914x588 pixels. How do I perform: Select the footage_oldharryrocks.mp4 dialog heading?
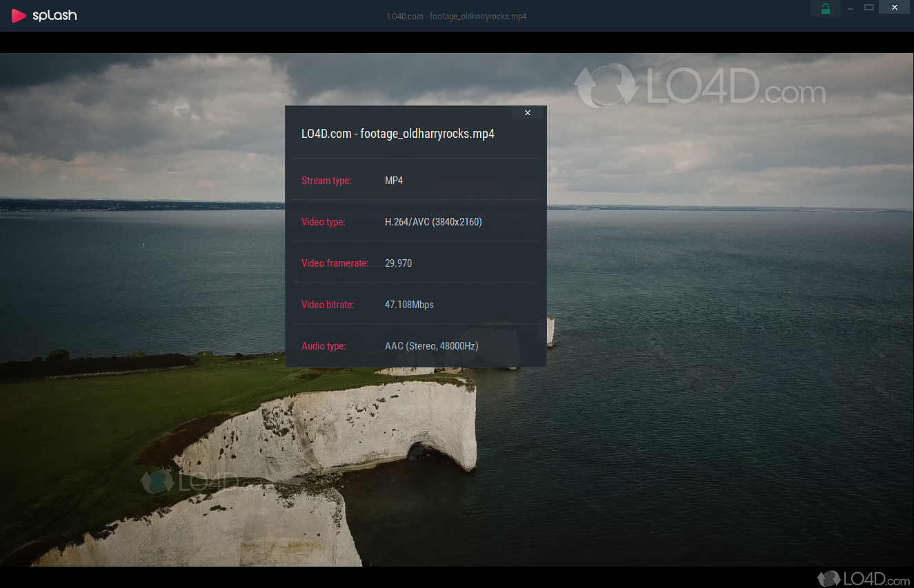pyautogui.click(x=398, y=133)
